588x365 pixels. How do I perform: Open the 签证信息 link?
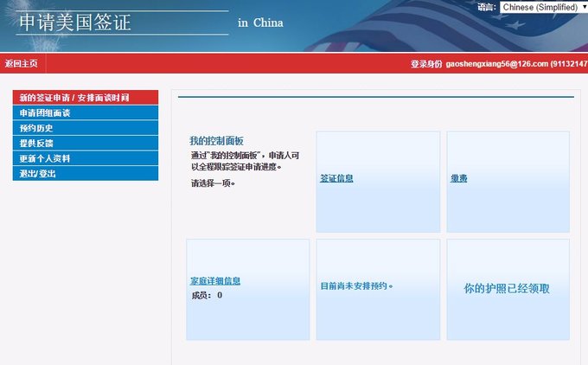click(336, 178)
